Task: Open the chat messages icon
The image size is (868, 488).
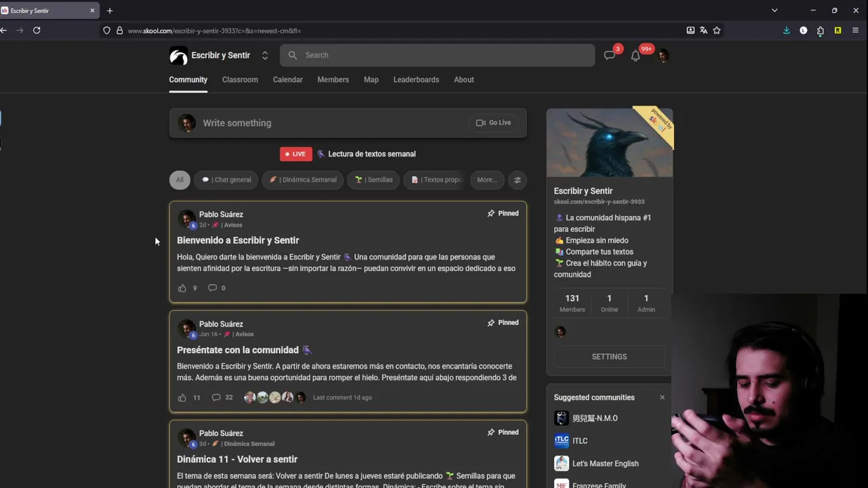Action: [610, 56]
